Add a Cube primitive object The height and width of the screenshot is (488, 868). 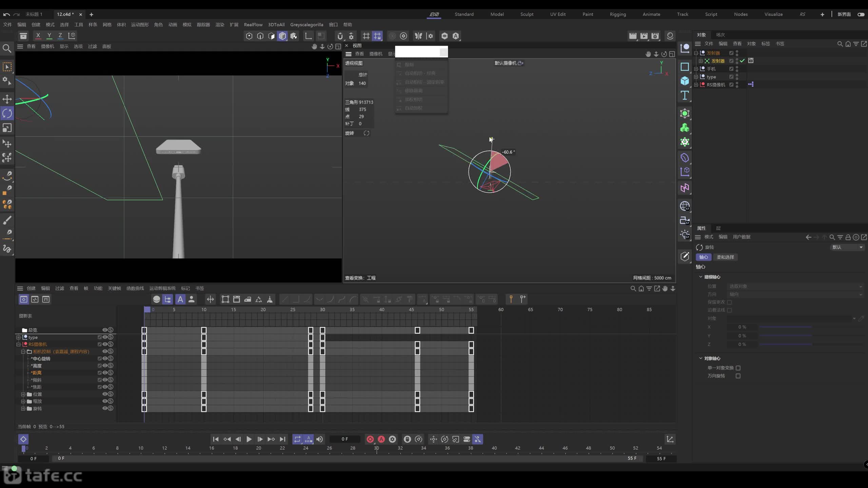point(685,81)
